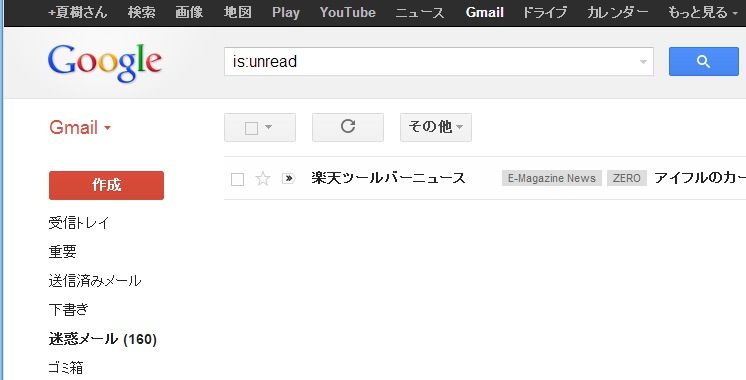Click the refresh arrow button
Image resolution: width=746 pixels, height=380 pixels.
[x=348, y=127]
